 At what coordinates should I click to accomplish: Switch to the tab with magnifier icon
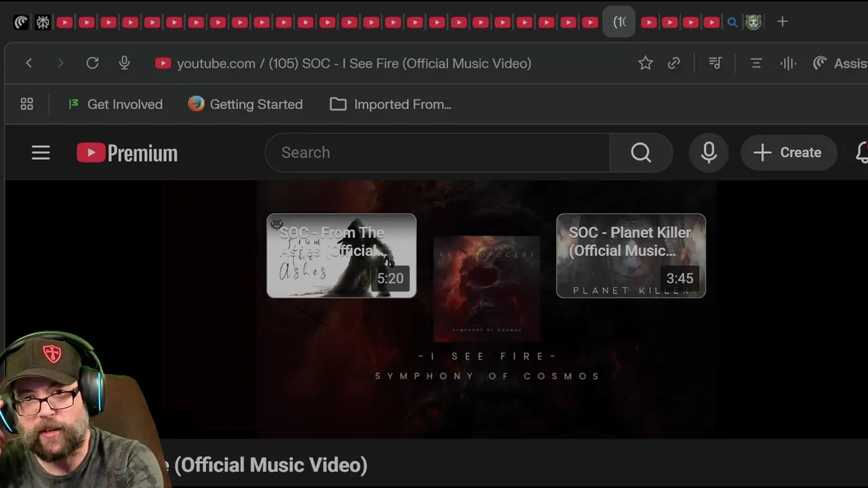pyautogui.click(x=732, y=22)
